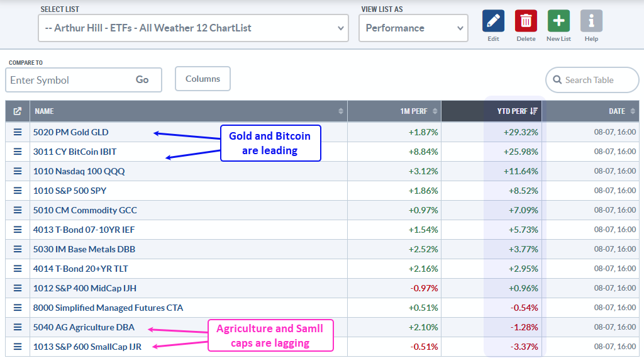Click the Go button
The width and height of the screenshot is (644, 358).
pos(142,80)
